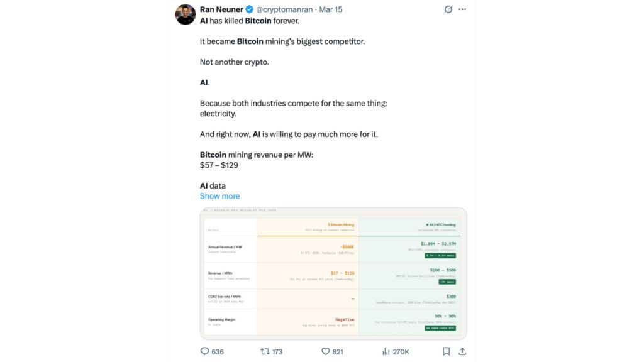Viewport: 644px width, 362px height.
Task: Open the revenue comparison table image
Action: (x=333, y=273)
